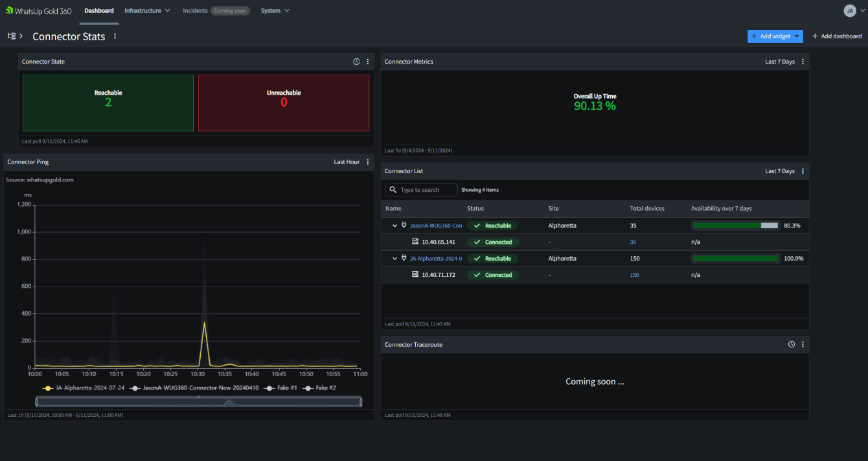Open Connector Traceroute widget options menu

[803, 344]
